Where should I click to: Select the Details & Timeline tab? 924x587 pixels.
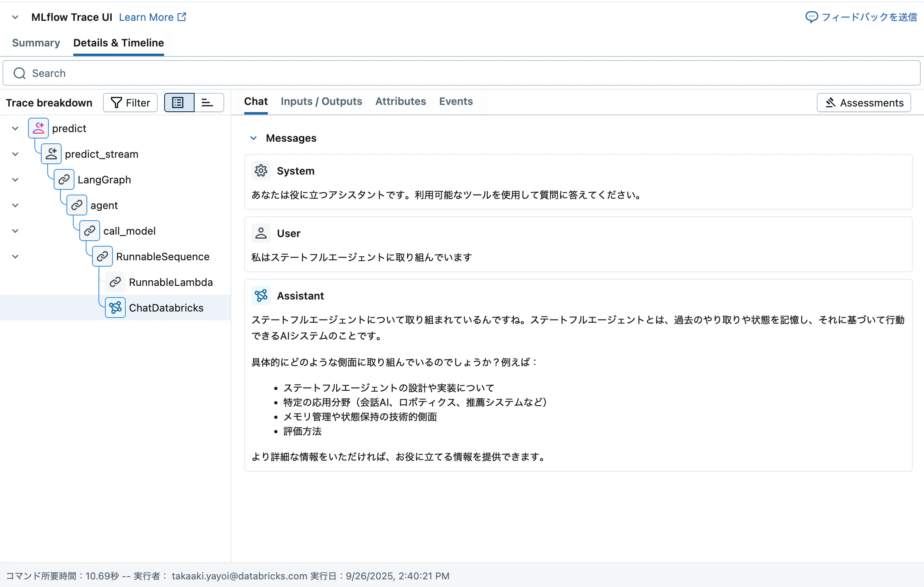pyautogui.click(x=119, y=43)
